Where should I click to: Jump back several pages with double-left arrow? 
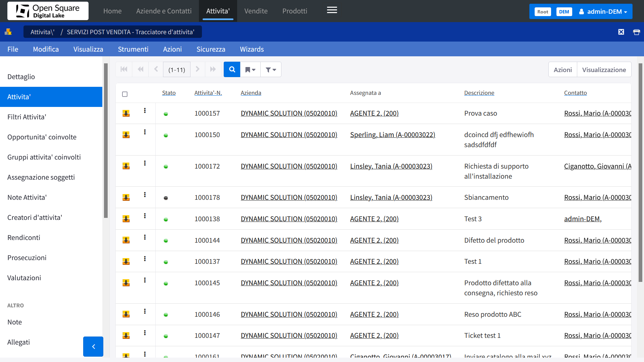[x=141, y=69]
